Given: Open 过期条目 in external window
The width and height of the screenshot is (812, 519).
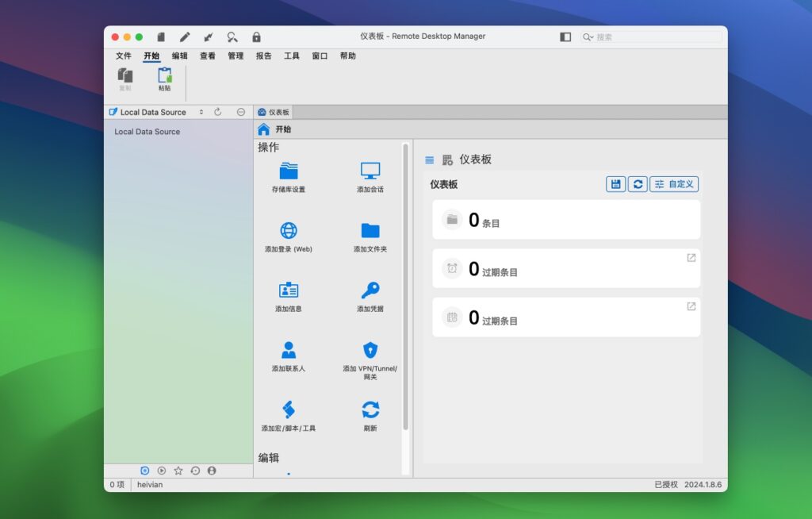Looking at the screenshot, I should pos(691,258).
